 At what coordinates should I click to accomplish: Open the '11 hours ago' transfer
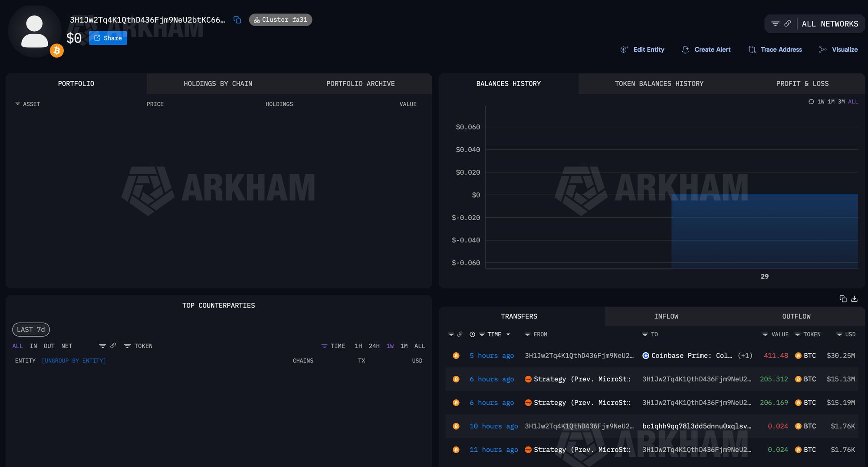click(493, 450)
